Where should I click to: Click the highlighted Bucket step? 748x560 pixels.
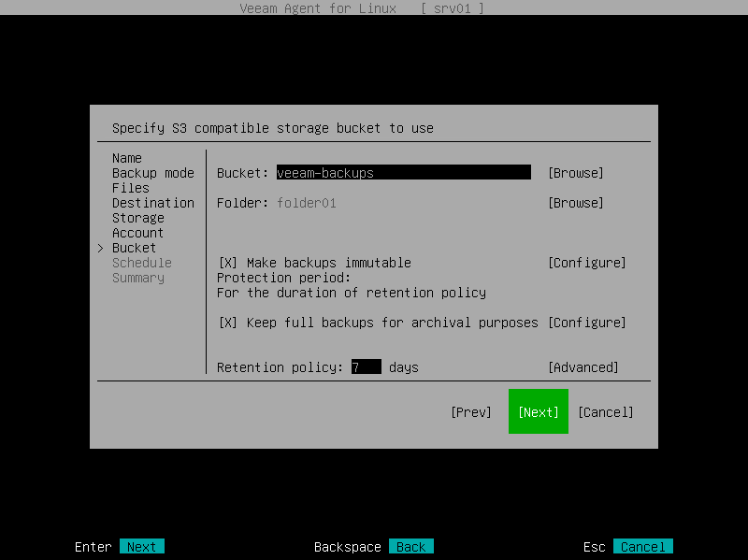[x=134, y=248]
